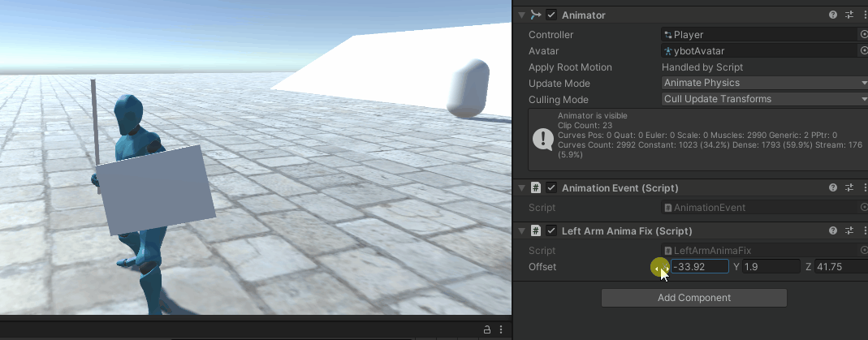Toggle the lock icon below the viewport
Screen dimensions: 868x340
[x=487, y=329]
